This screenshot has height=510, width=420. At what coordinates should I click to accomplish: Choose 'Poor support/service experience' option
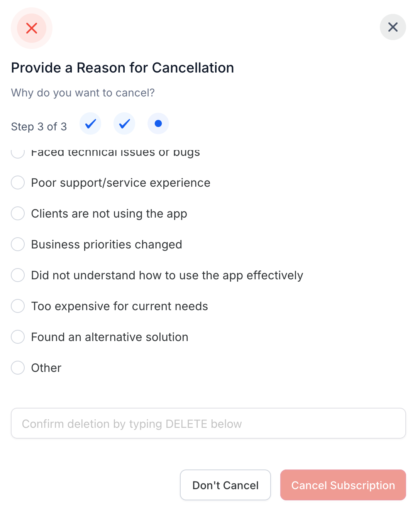click(x=18, y=182)
